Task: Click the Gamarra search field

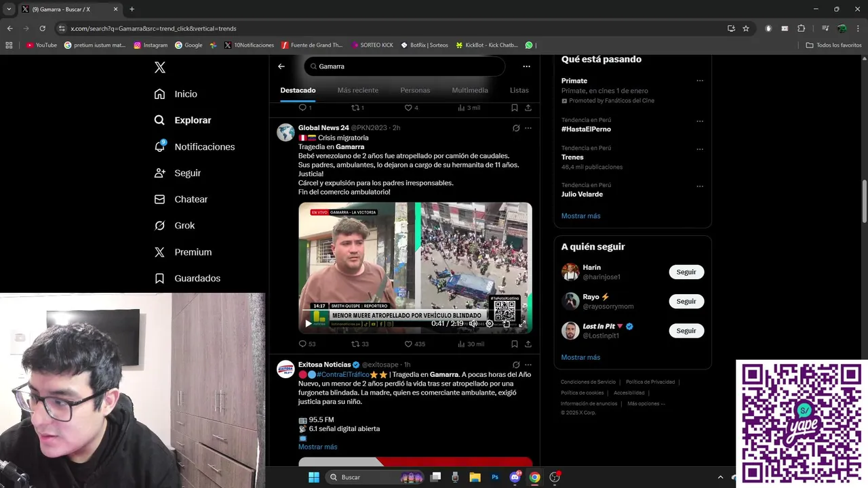Action: coord(404,66)
